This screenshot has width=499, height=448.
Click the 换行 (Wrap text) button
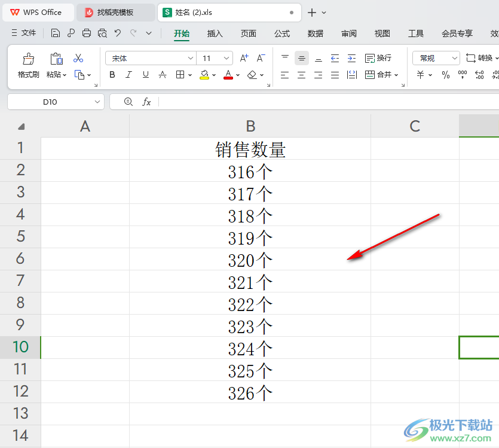[378, 58]
